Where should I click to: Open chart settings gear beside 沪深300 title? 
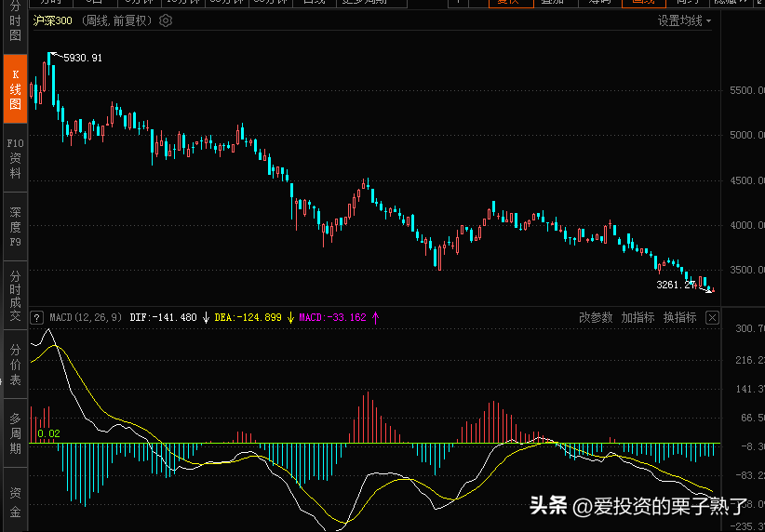click(166, 21)
